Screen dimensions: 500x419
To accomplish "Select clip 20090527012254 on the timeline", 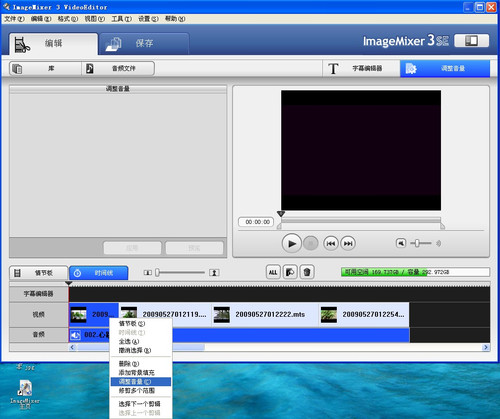I will point(364,314).
